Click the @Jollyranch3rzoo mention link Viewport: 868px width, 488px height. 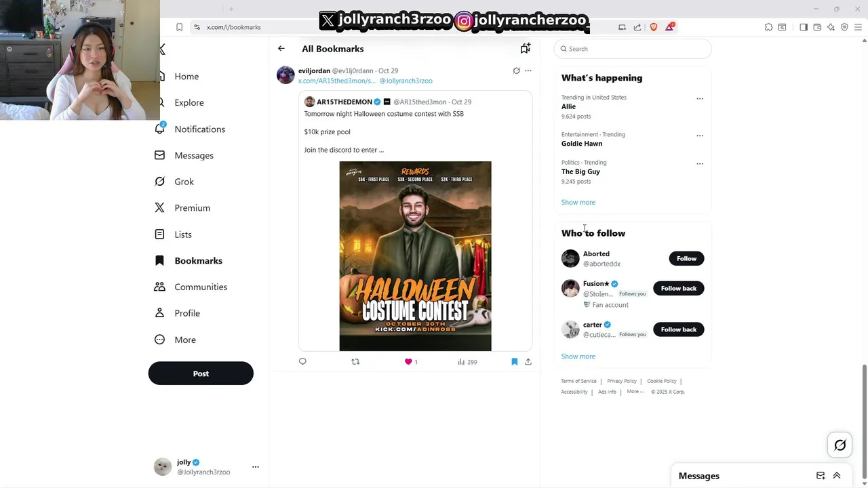[x=406, y=81]
